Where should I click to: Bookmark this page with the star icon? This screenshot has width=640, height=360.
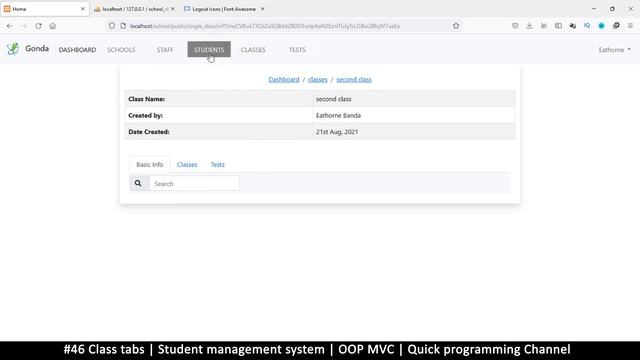[456, 26]
